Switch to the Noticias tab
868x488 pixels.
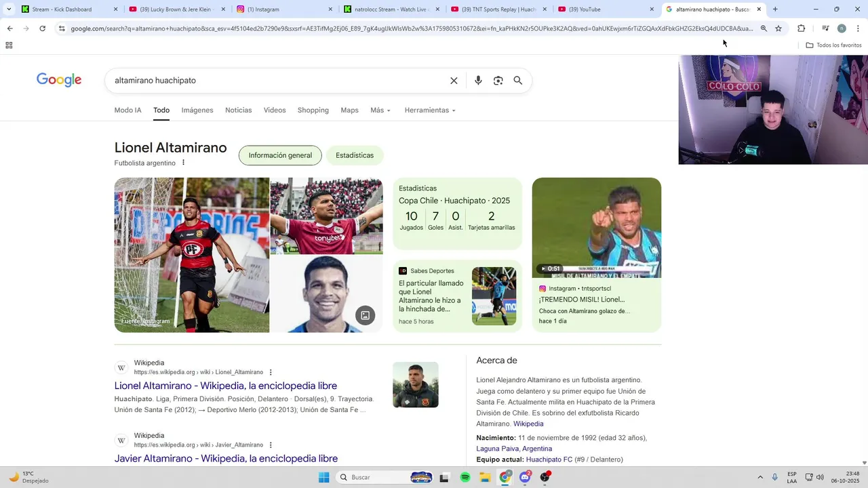pos(239,110)
